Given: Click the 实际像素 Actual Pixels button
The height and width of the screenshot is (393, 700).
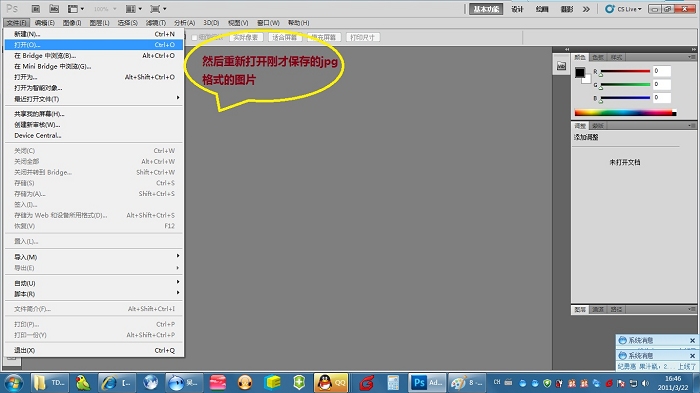Looking at the screenshot, I should [x=246, y=37].
